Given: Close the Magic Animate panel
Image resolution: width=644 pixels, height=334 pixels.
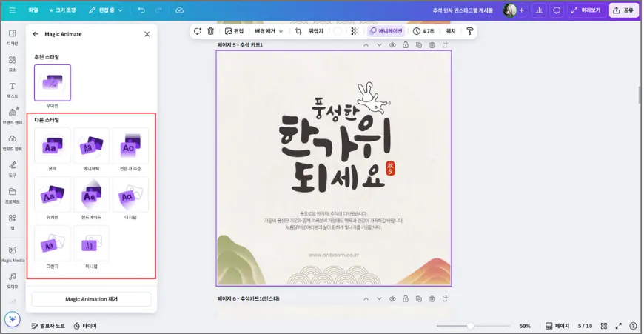Looking at the screenshot, I should pyautogui.click(x=147, y=34).
